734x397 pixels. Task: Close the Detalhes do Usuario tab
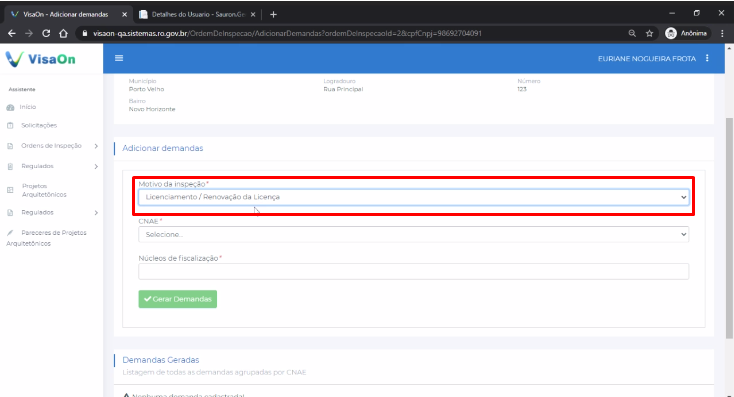[x=253, y=15]
